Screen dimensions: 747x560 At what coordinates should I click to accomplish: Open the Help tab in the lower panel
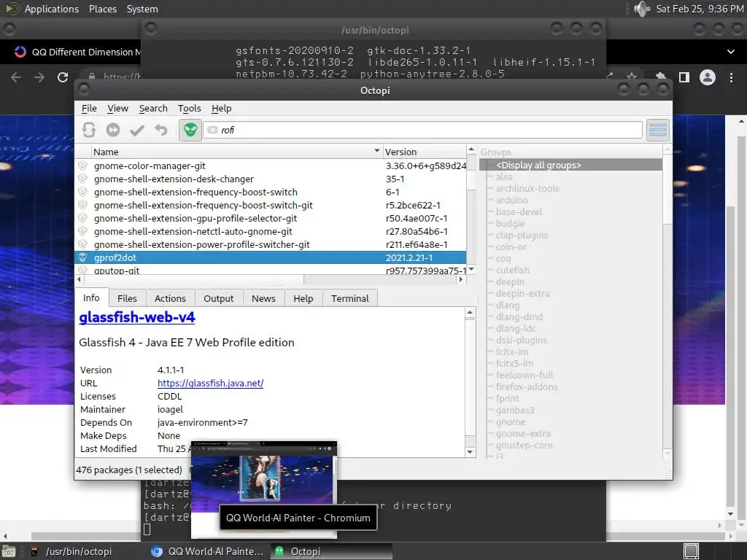coord(303,298)
